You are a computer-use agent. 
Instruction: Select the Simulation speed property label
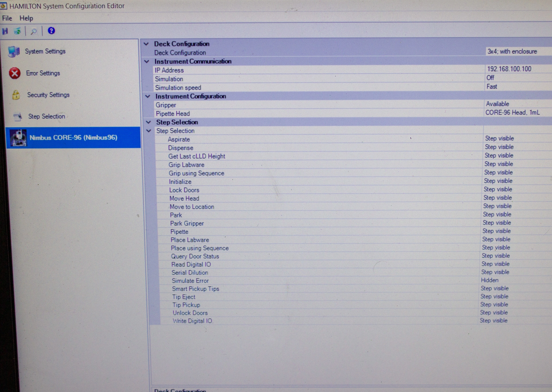point(178,88)
